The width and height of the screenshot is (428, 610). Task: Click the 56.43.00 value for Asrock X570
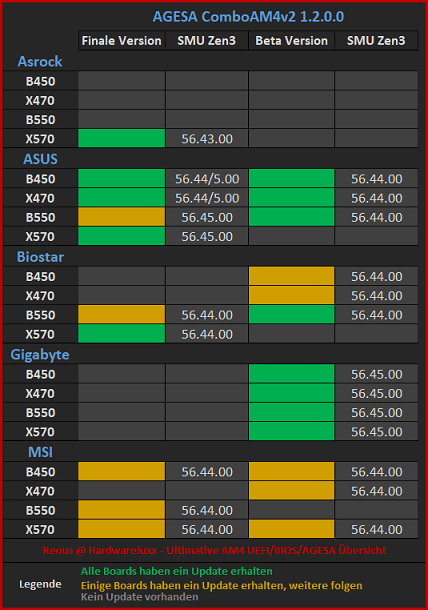point(207,139)
